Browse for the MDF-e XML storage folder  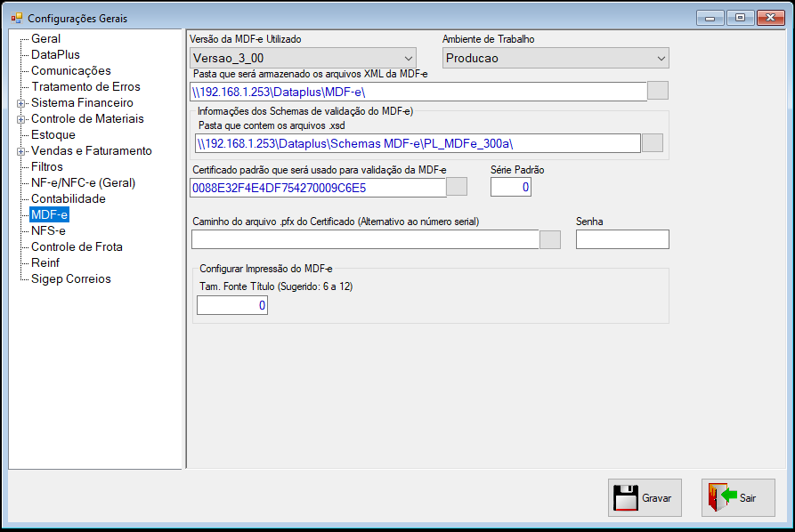pos(658,91)
